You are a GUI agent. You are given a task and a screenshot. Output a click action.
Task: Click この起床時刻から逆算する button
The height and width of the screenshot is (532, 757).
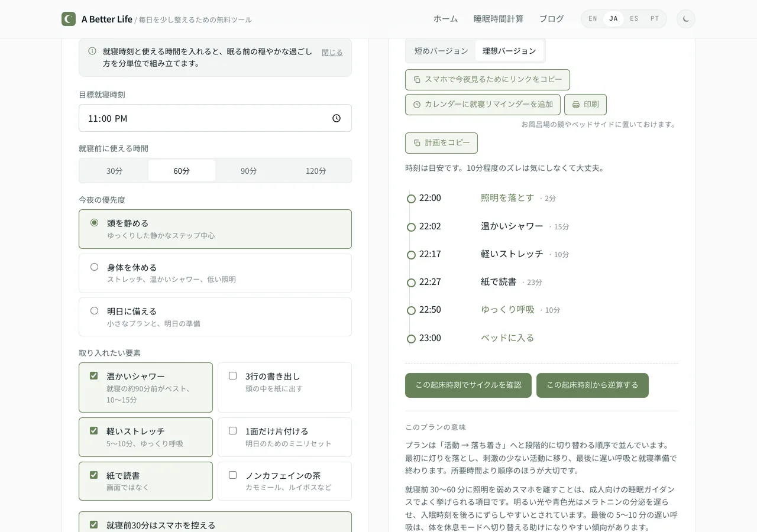(593, 385)
